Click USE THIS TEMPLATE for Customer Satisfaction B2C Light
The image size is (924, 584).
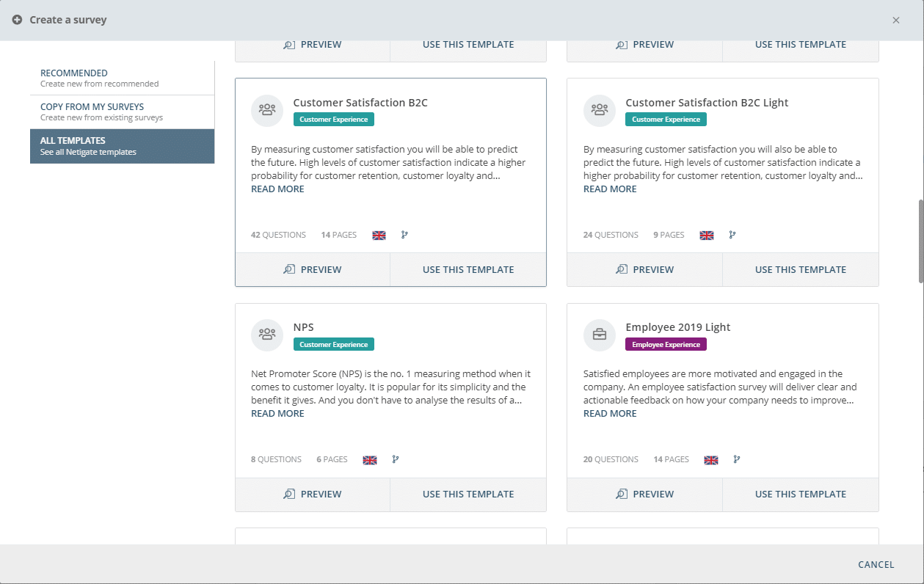tap(800, 269)
